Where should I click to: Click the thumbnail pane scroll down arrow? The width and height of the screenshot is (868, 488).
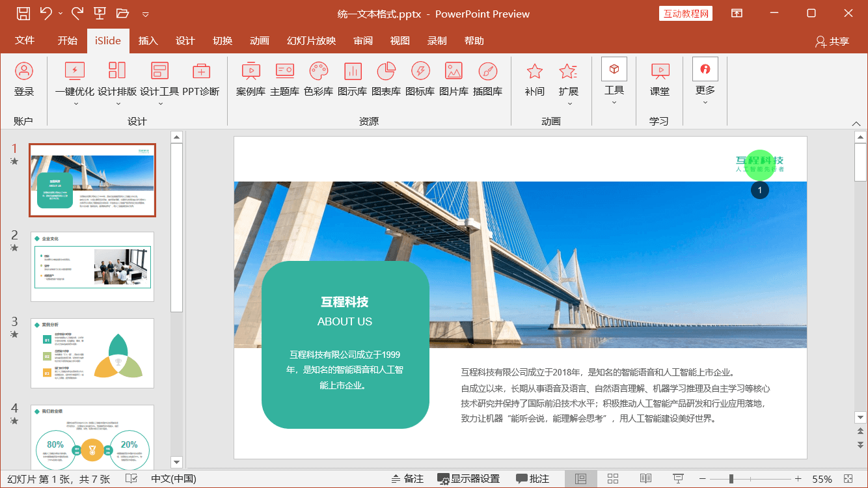(176, 462)
